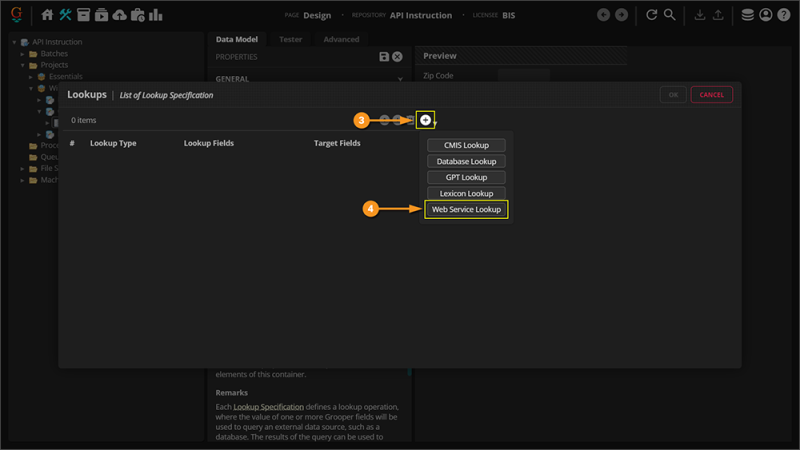This screenshot has height=450, width=800.
Task: Collapse the Projects folder
Action: tap(22, 66)
